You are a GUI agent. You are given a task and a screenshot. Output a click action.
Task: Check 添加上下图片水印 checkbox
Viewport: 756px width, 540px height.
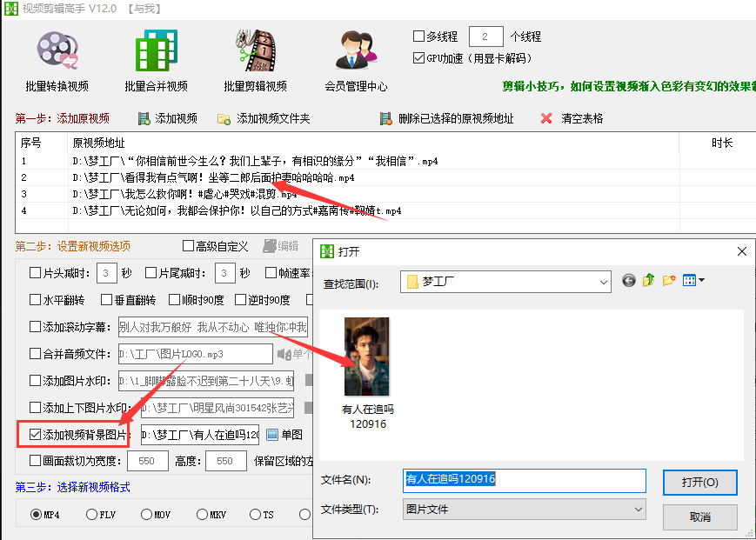[35, 408]
